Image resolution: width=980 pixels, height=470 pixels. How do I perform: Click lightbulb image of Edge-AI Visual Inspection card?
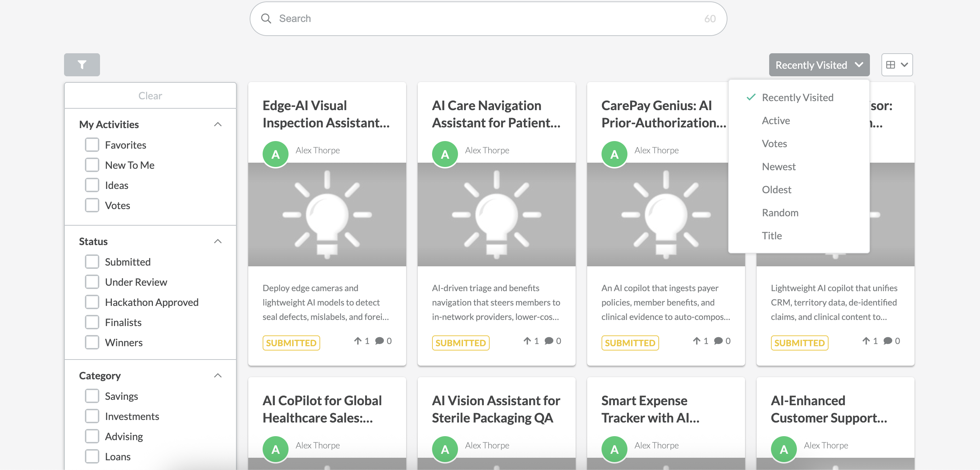[x=327, y=214]
